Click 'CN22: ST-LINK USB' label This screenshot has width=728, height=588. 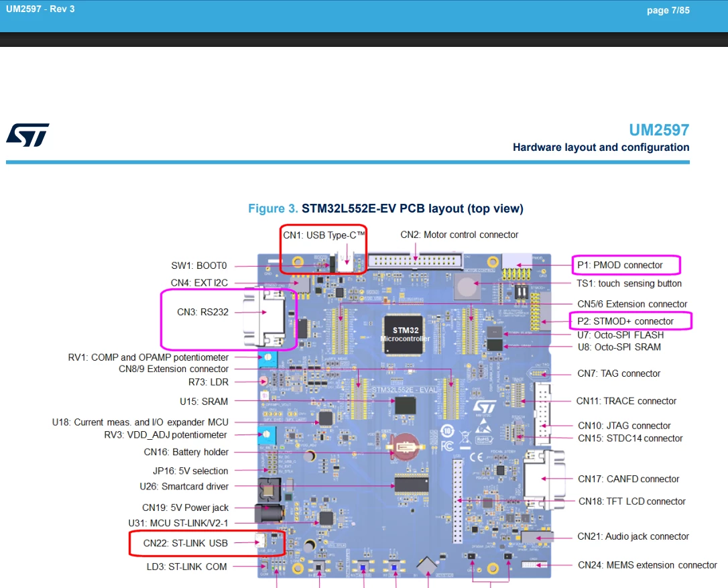pyautogui.click(x=185, y=543)
